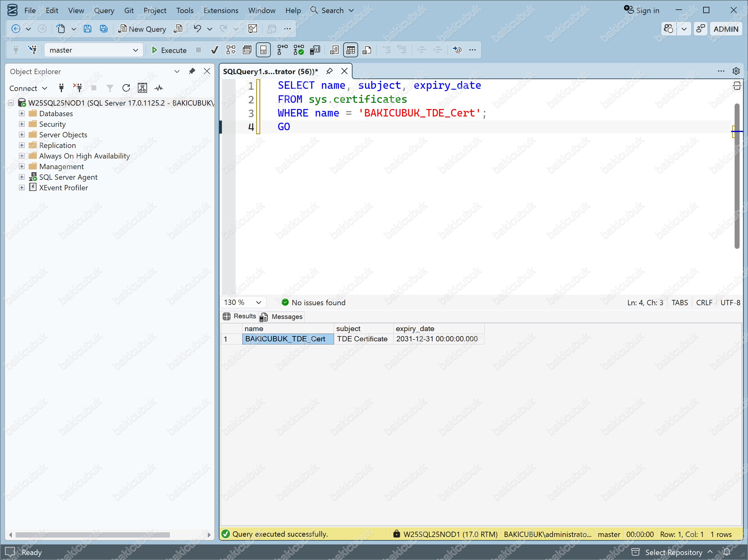Click the Object Explorer Activity Monitor icon
This screenshot has width=748, height=560.
coord(159,88)
